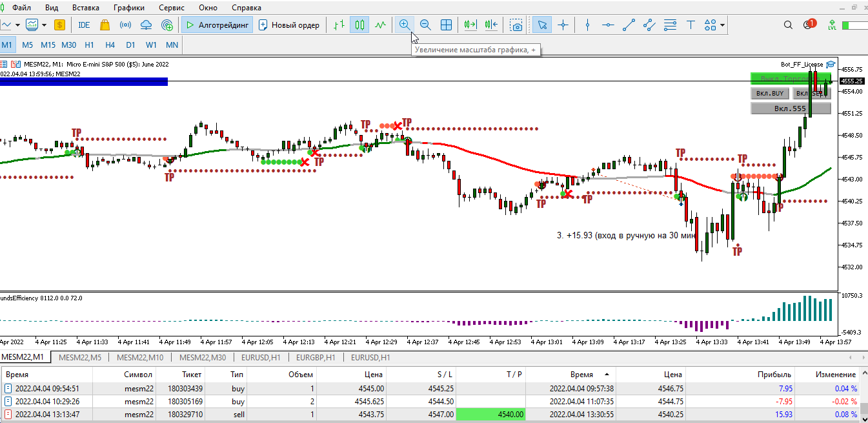Select the trend line tool
868x423 pixels.
click(629, 25)
